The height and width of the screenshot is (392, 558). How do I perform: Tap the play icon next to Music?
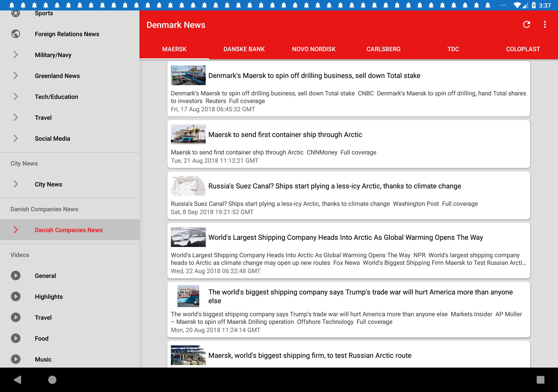pos(16,359)
